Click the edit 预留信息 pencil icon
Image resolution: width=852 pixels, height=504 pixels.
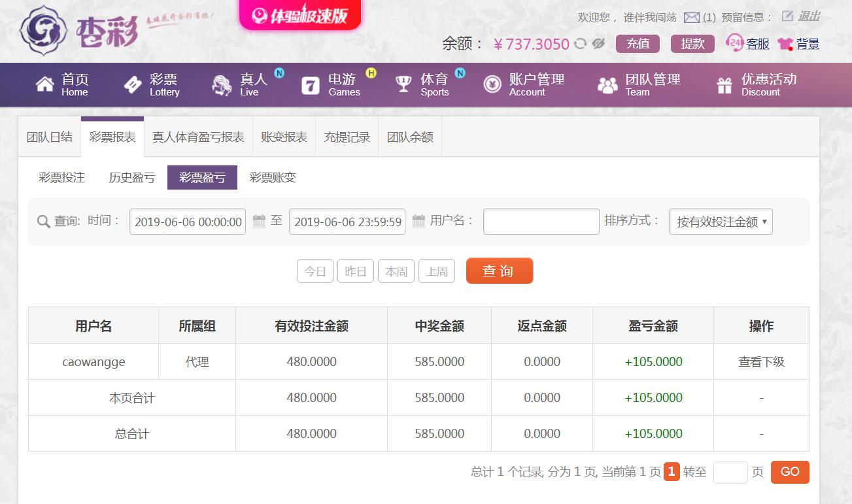(x=787, y=16)
